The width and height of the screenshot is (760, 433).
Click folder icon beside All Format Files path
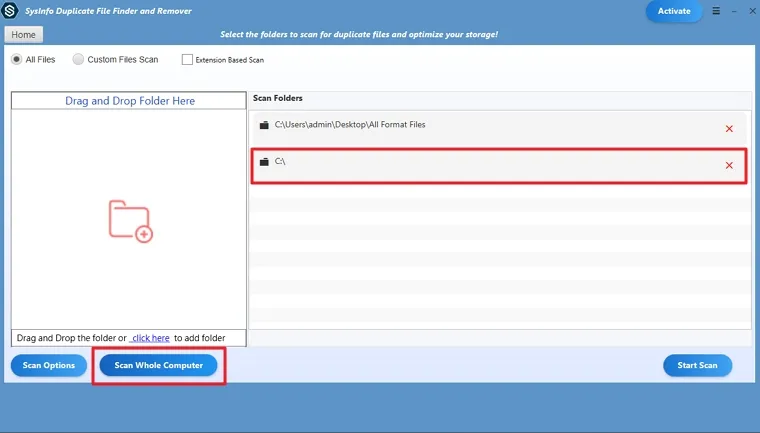[x=264, y=125]
